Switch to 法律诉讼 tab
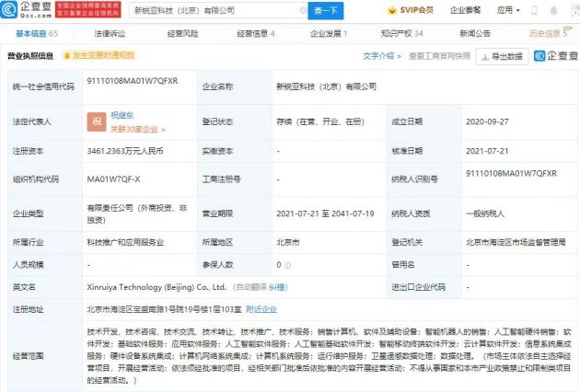580x392 pixels. click(110, 34)
